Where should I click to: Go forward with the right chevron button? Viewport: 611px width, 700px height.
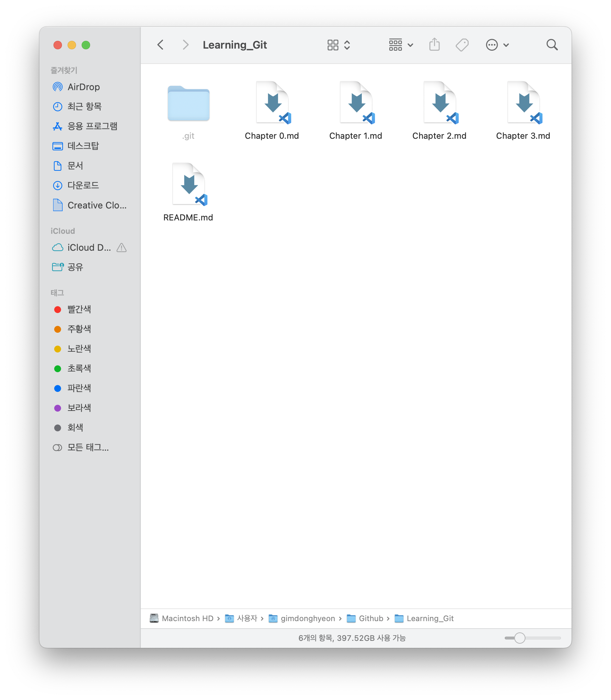coord(185,45)
